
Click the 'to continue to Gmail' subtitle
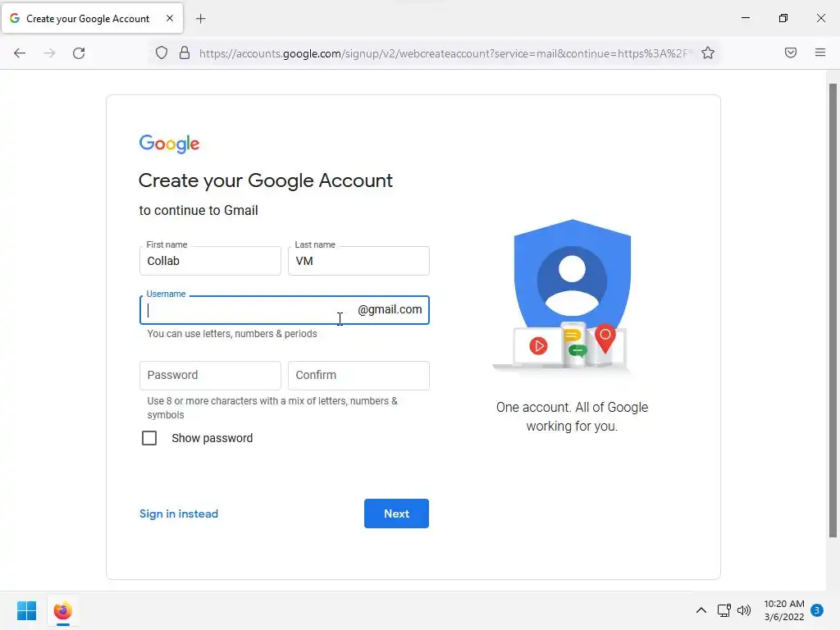click(199, 211)
